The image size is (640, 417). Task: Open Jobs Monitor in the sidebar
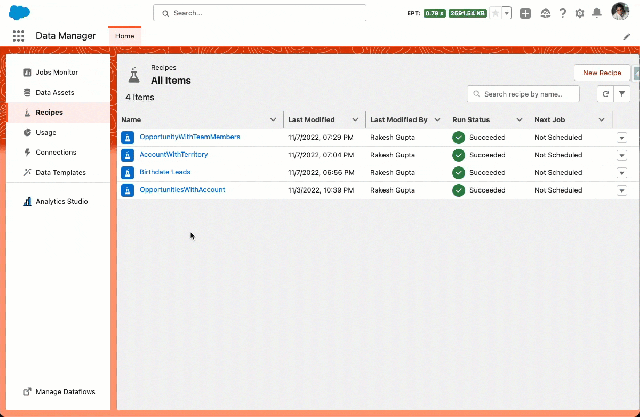tap(58, 72)
